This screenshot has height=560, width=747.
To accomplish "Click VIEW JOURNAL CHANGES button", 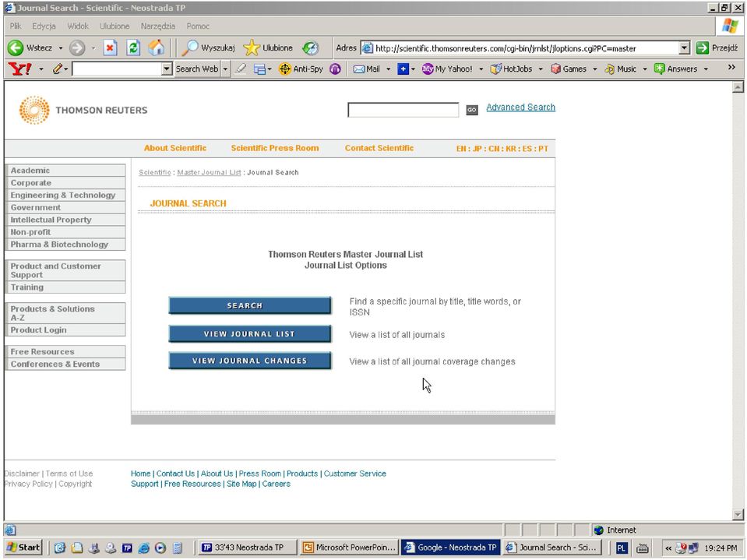I will [x=249, y=361].
